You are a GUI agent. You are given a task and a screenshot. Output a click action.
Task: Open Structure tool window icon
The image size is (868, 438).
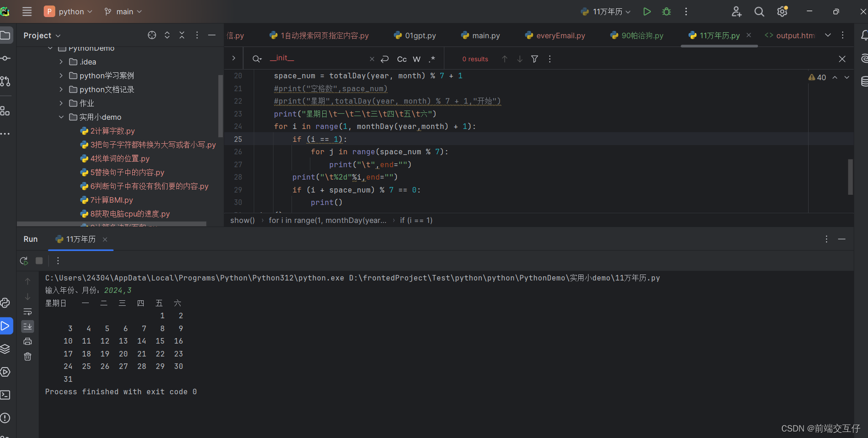(x=5, y=111)
